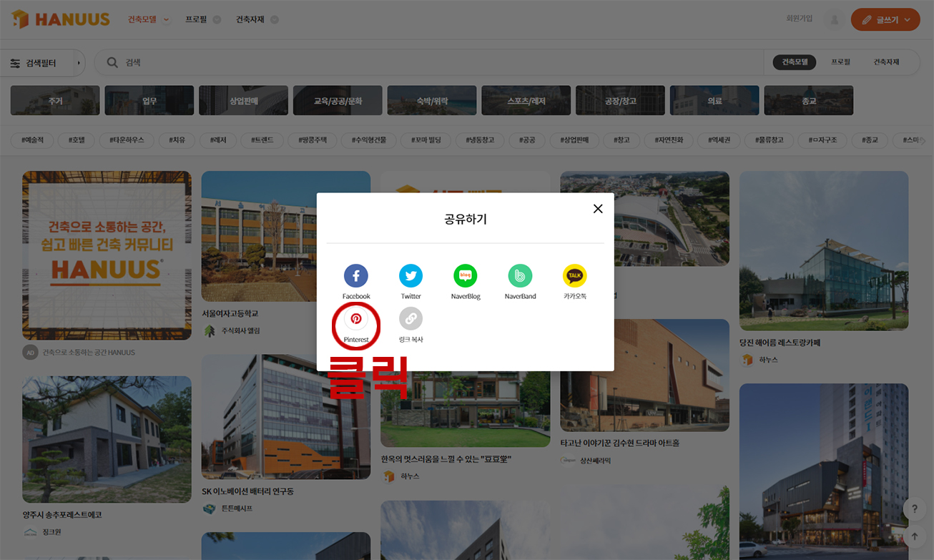Image resolution: width=934 pixels, height=560 pixels.
Task: Choose the 의료 category tile
Action: point(714,101)
